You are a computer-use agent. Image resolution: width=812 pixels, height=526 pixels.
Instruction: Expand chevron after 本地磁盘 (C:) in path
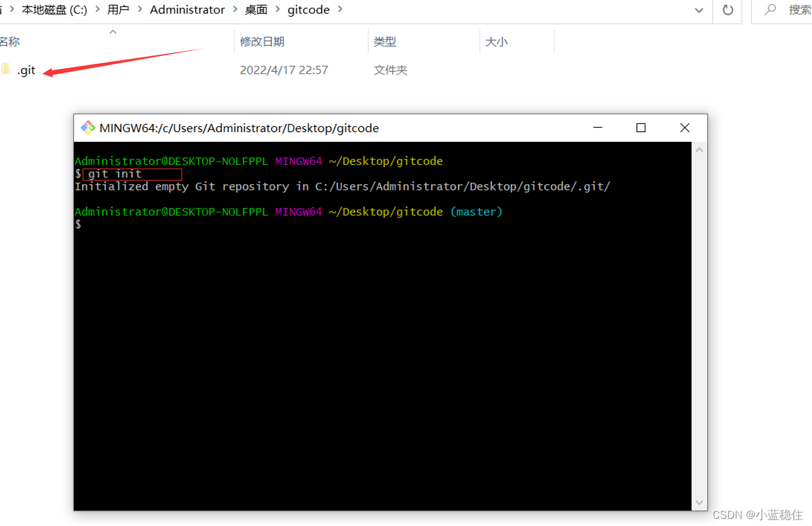point(98,10)
